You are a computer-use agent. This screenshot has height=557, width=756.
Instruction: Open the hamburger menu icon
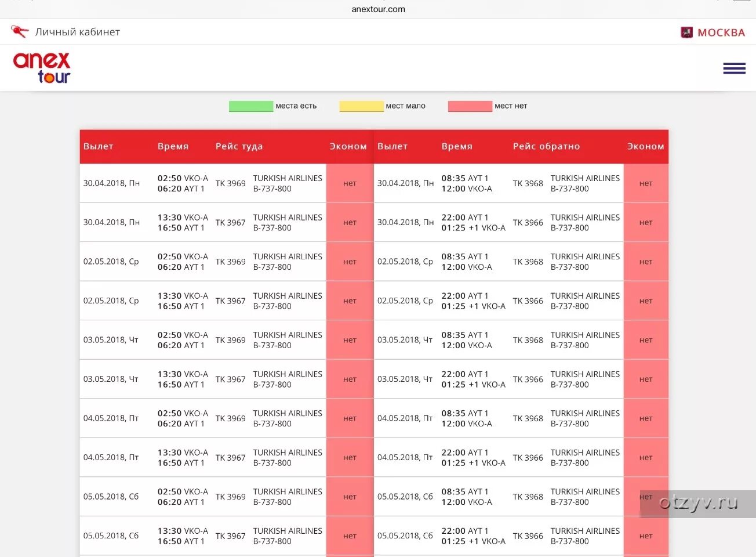pos(734,68)
